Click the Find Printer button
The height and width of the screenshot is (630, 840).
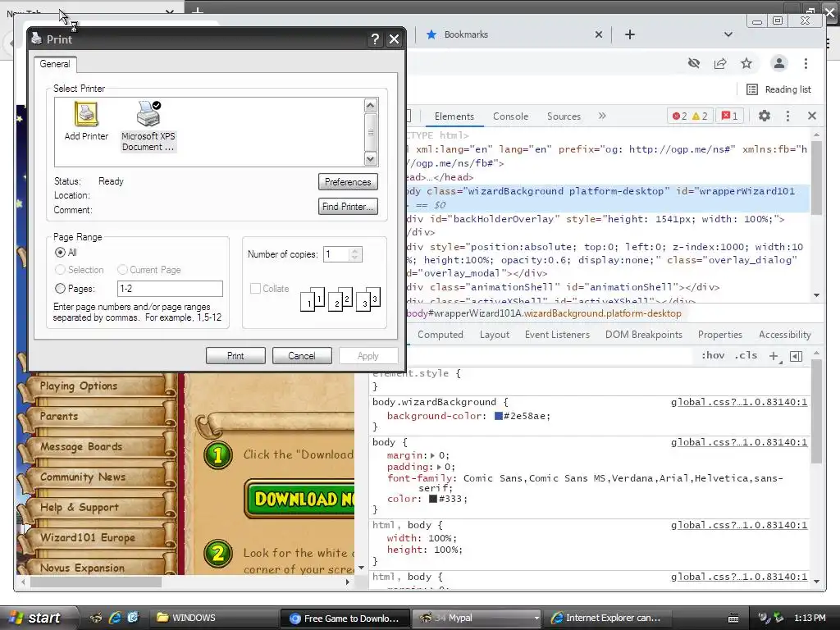coord(348,207)
